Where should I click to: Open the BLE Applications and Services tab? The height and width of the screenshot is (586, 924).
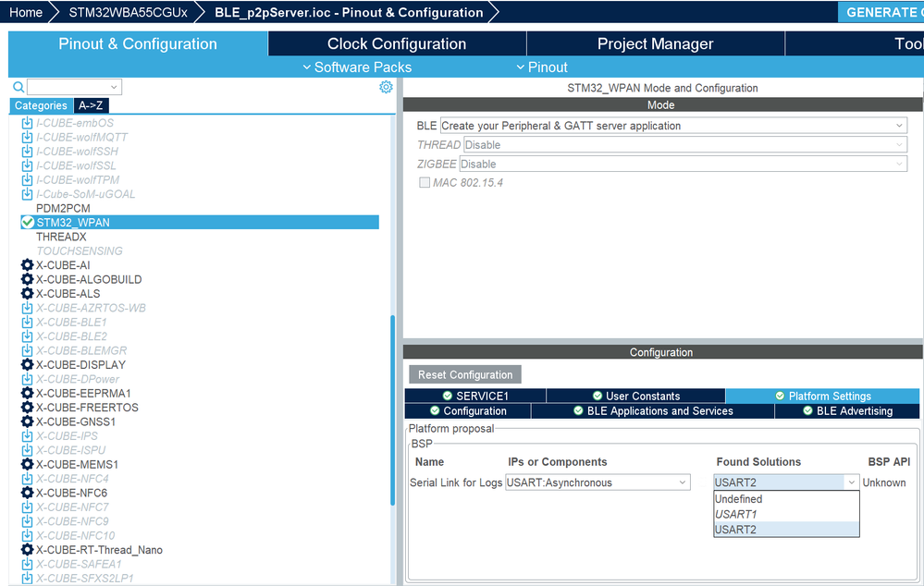[x=653, y=411]
